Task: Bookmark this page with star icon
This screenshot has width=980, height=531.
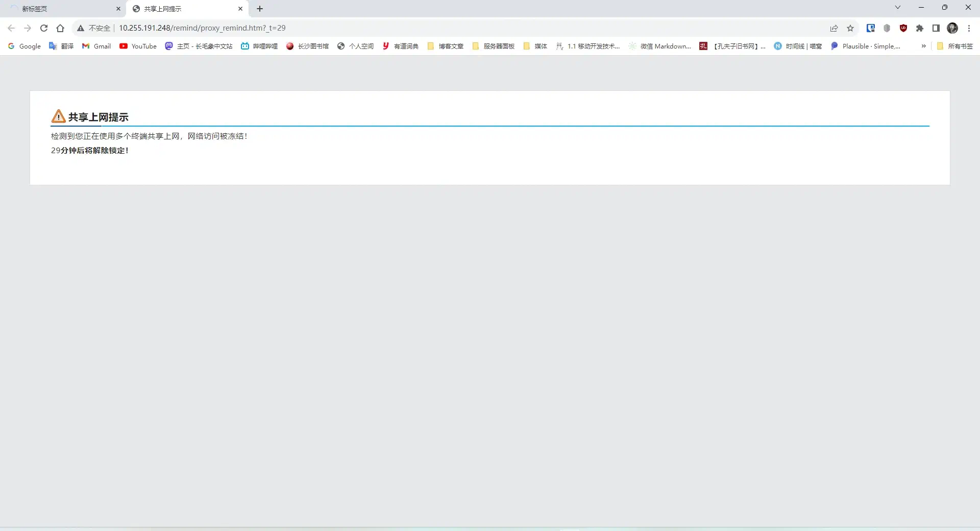Action: 850,28
